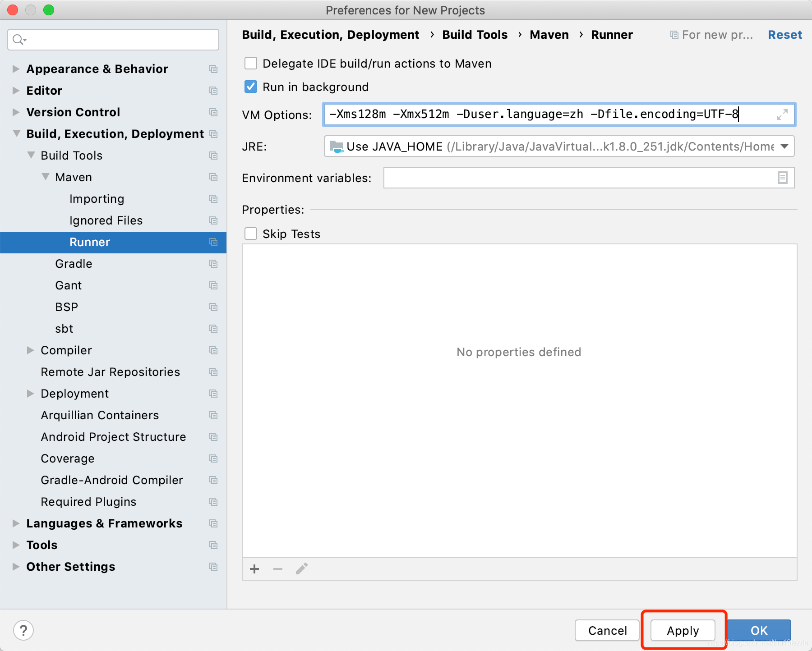Collapse the Build Tools node arrow
This screenshot has height=651, width=812.
pos(31,155)
